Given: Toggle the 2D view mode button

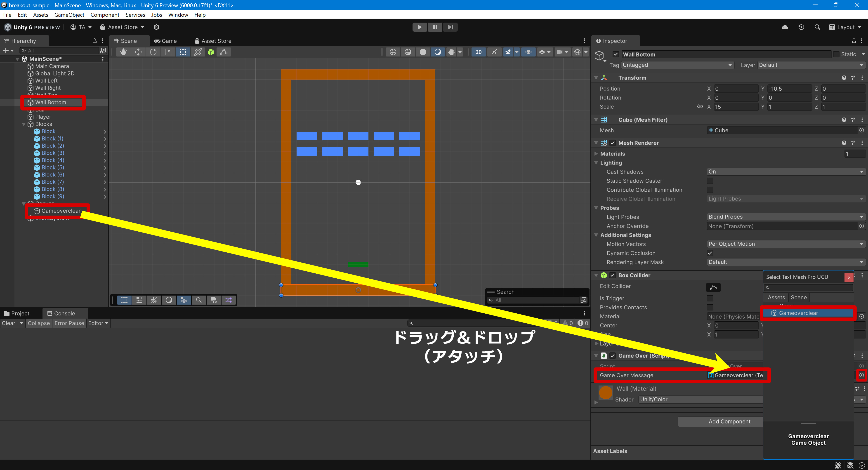Looking at the screenshot, I should (x=479, y=52).
